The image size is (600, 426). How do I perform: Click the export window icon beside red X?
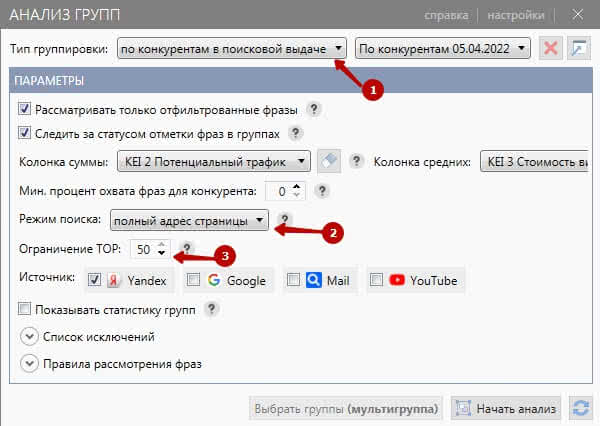tap(579, 49)
